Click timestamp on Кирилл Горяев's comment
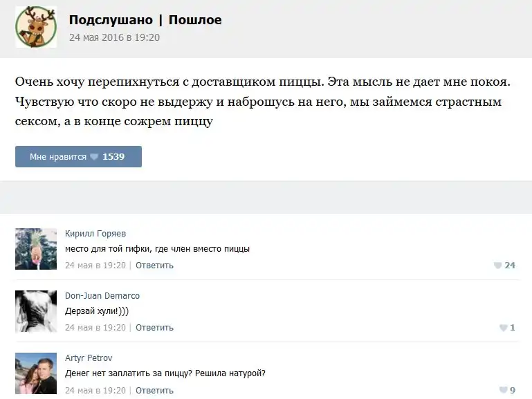The width and height of the screenshot is (532, 399). tap(95, 266)
